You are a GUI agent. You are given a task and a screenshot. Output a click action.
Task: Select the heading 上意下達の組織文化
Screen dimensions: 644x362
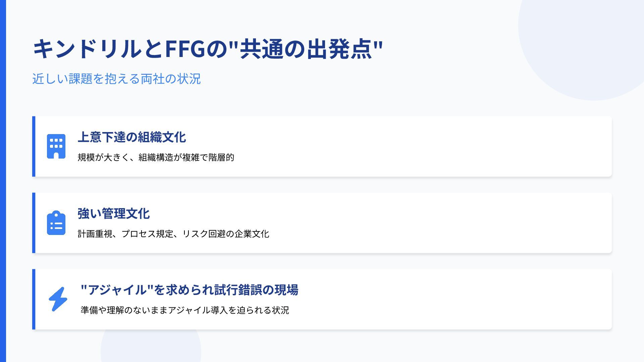[x=131, y=137]
